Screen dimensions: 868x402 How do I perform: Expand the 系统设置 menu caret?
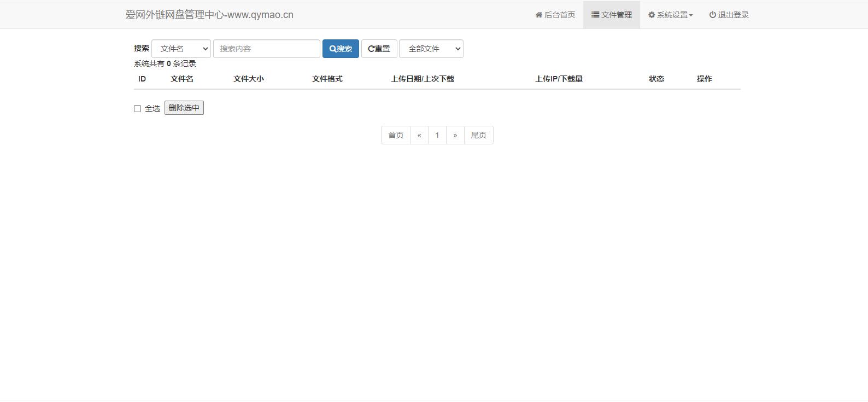[691, 15]
